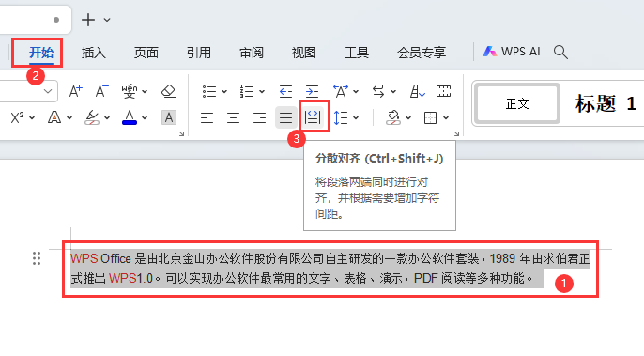Decrease paragraph indent
644x356 pixels.
285,91
